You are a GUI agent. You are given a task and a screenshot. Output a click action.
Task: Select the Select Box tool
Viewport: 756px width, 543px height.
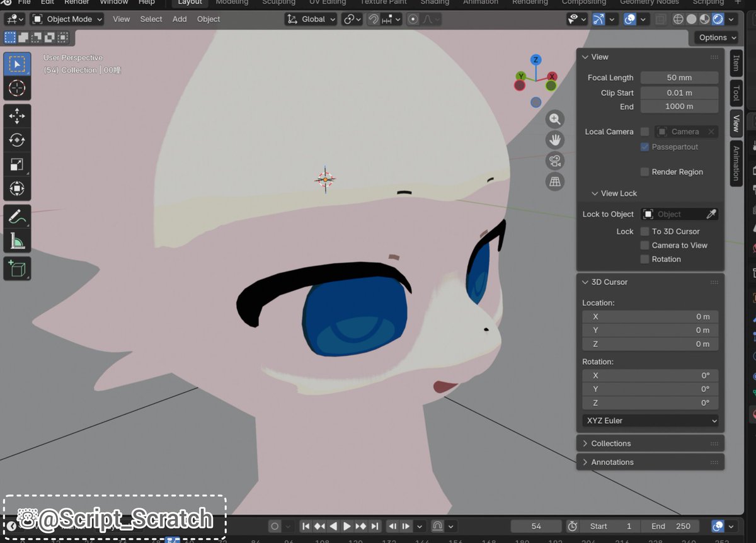[x=17, y=64]
